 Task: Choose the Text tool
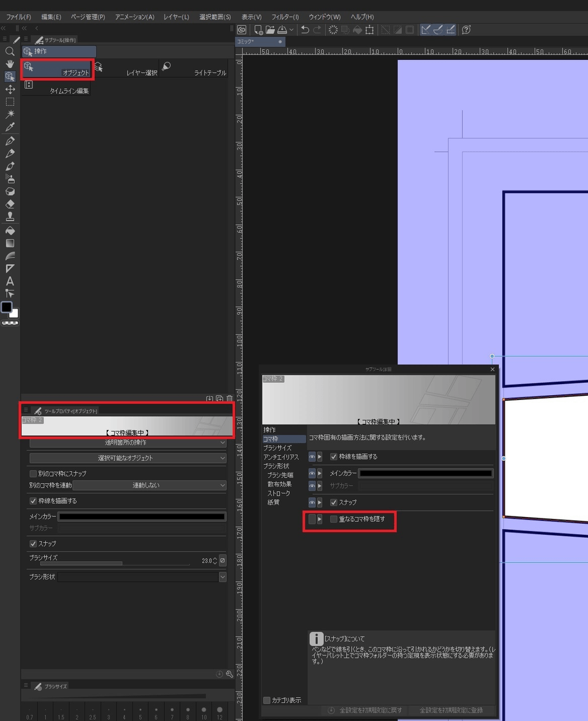(9, 281)
